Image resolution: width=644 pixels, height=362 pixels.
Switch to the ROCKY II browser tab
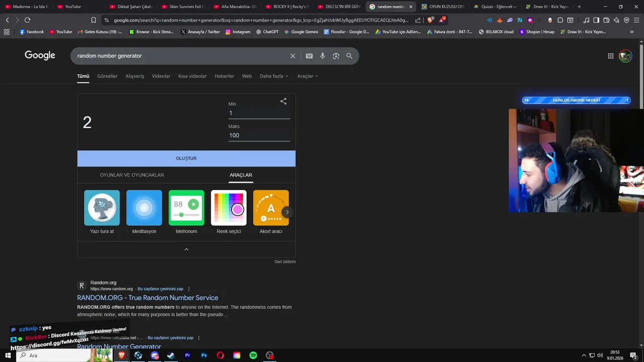(287, 7)
